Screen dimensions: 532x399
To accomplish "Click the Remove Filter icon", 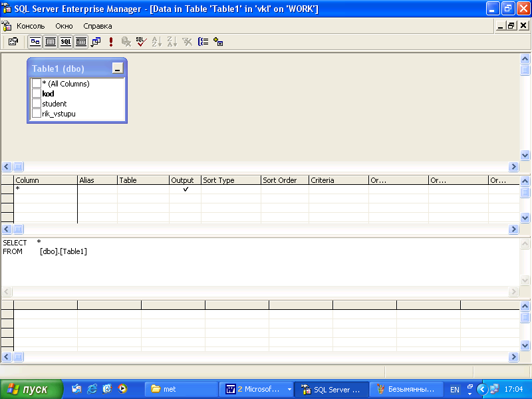I will [x=187, y=42].
